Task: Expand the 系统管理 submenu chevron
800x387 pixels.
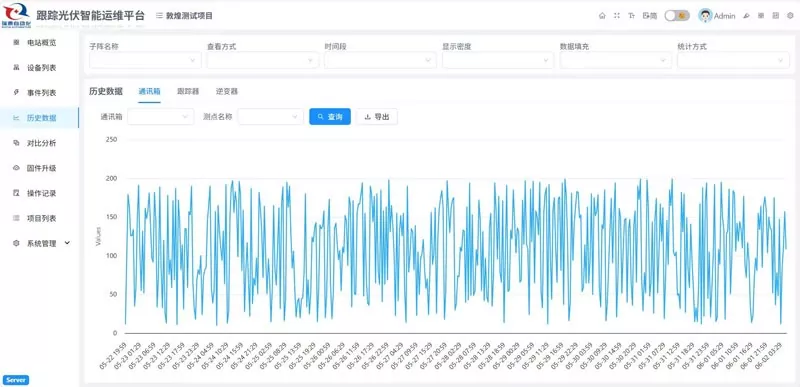Action: pyautogui.click(x=67, y=243)
